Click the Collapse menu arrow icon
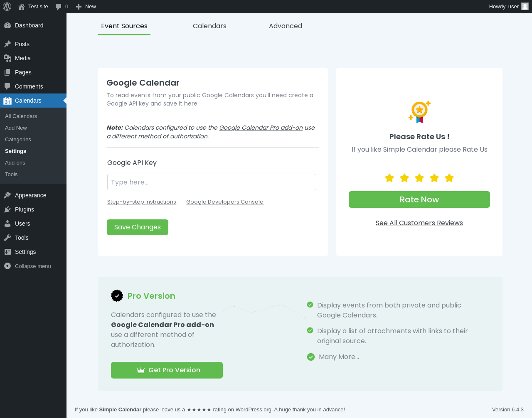Image resolution: width=532 pixels, height=418 pixels. point(7,266)
